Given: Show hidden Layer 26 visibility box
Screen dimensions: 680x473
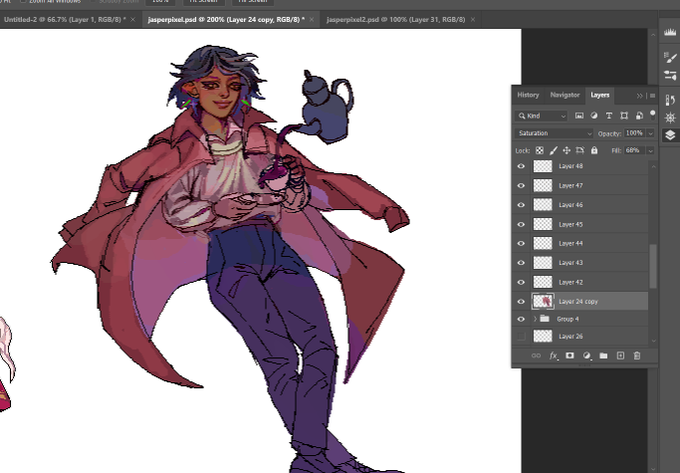Looking at the screenshot, I should coord(521,336).
